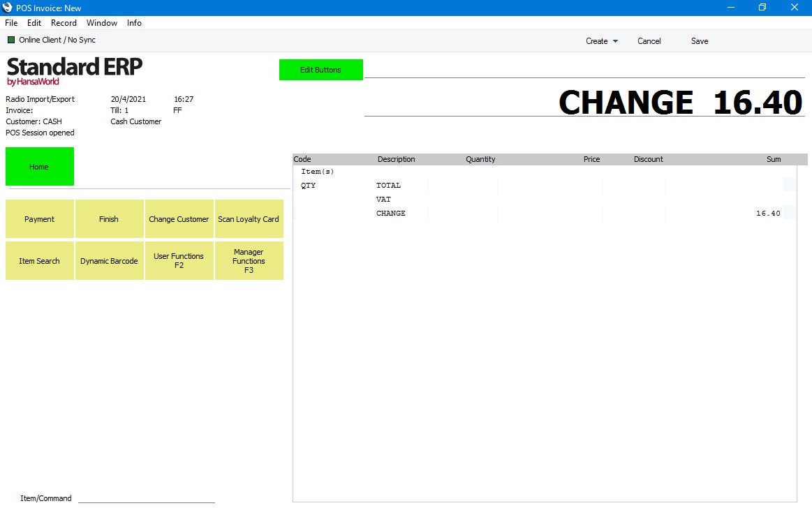This screenshot has width=812, height=508.
Task: Click the Code column header
Action: click(x=302, y=159)
